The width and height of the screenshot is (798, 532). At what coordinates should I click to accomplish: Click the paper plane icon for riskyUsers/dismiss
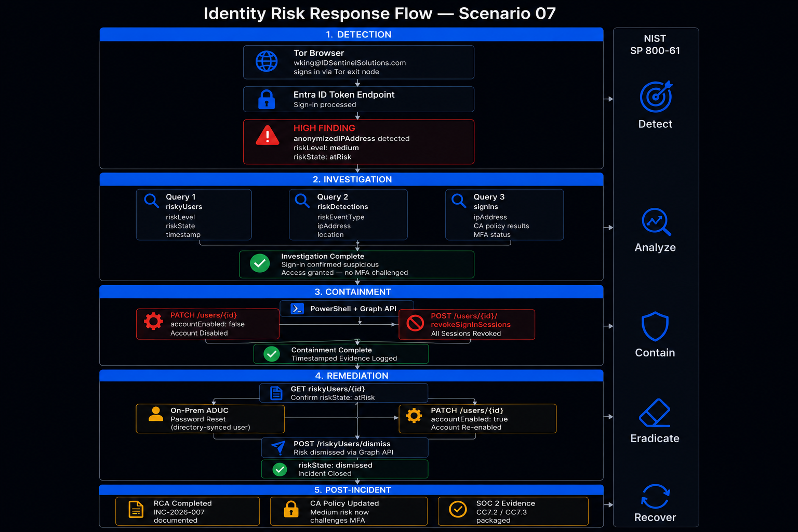(278, 447)
